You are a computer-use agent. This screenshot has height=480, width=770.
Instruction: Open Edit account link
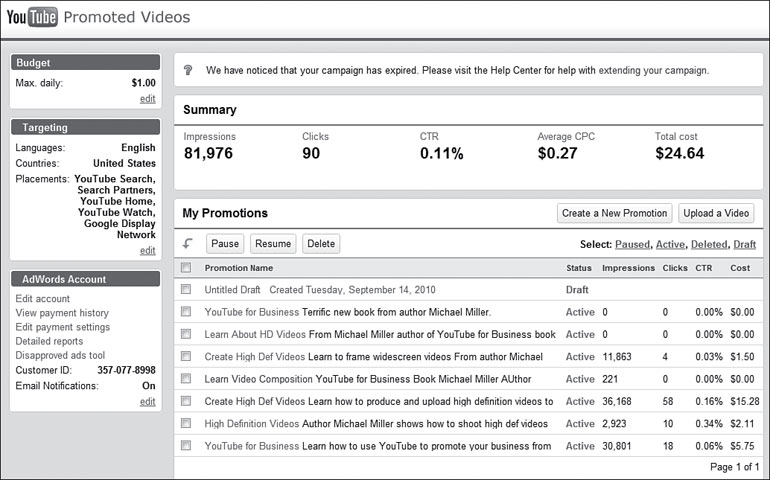pos(43,299)
